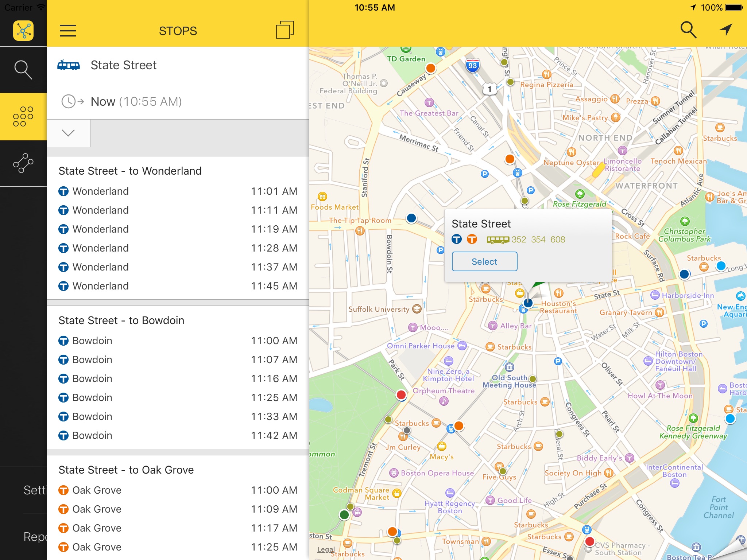
Task: Tap the red stop marker near Park St
Action: (x=401, y=394)
